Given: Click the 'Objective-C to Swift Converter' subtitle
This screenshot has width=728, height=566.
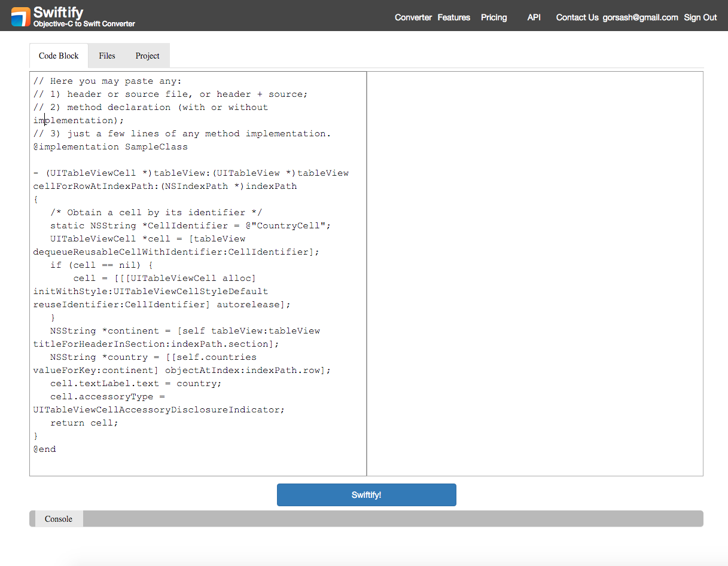Looking at the screenshot, I should (x=84, y=24).
